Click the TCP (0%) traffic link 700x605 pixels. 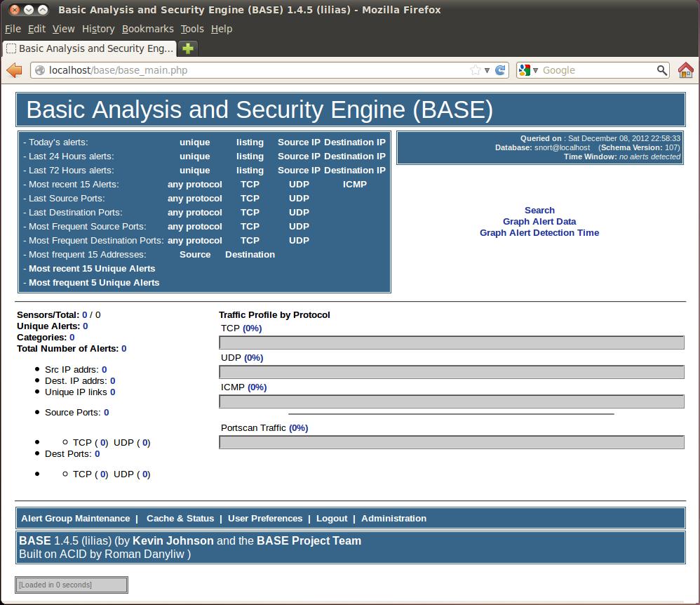[253, 328]
